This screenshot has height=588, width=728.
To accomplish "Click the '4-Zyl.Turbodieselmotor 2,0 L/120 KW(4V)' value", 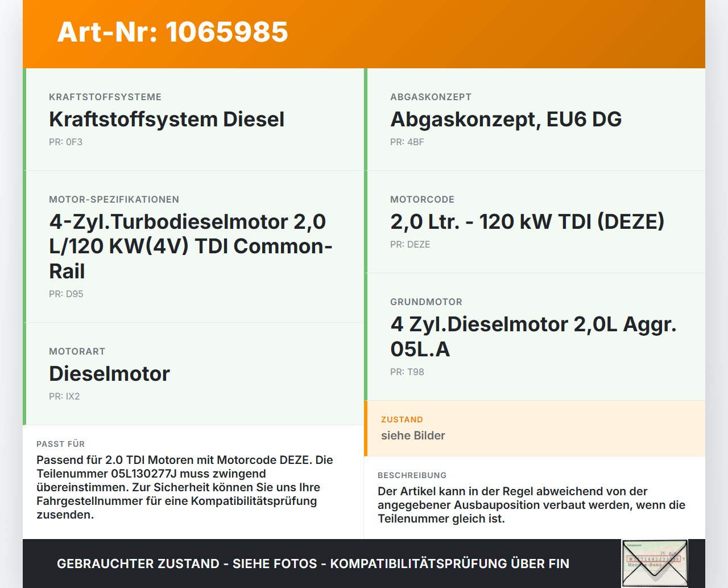I will tap(191, 246).
